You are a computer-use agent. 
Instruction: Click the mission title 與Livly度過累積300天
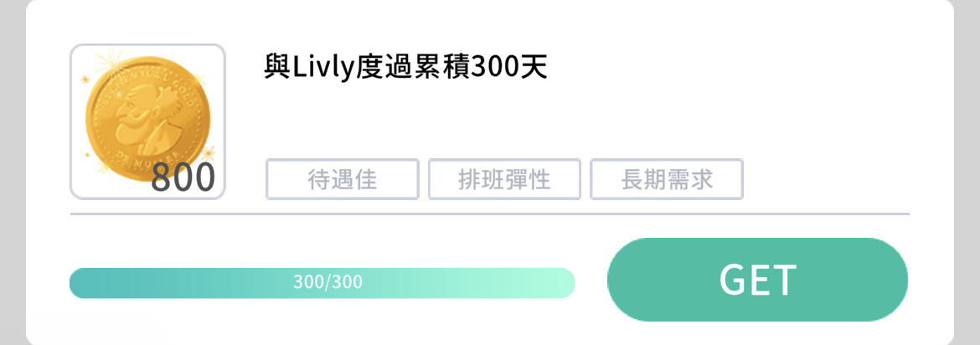tap(405, 67)
